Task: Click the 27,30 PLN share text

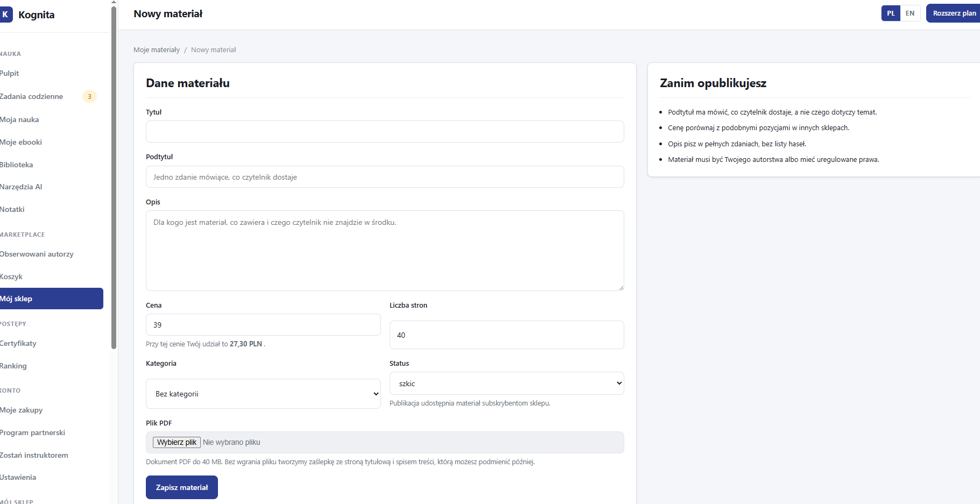Action: pyautogui.click(x=246, y=344)
